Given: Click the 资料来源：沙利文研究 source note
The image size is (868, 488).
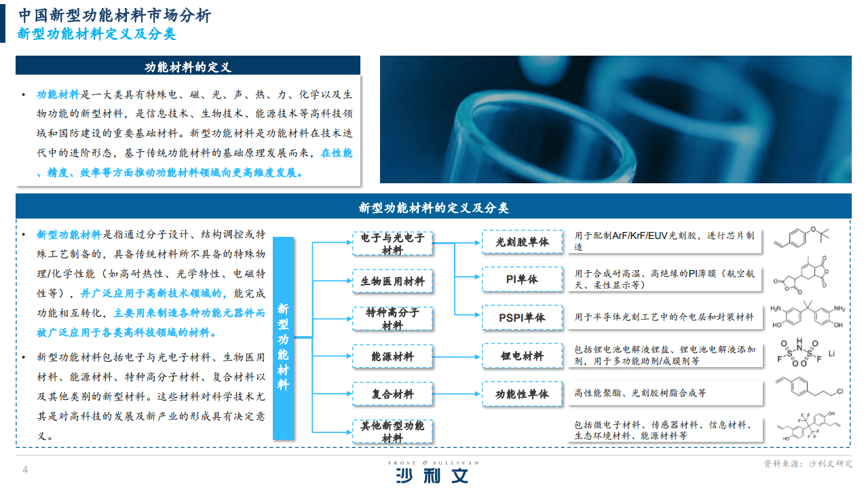Looking at the screenshot, I should tap(807, 464).
